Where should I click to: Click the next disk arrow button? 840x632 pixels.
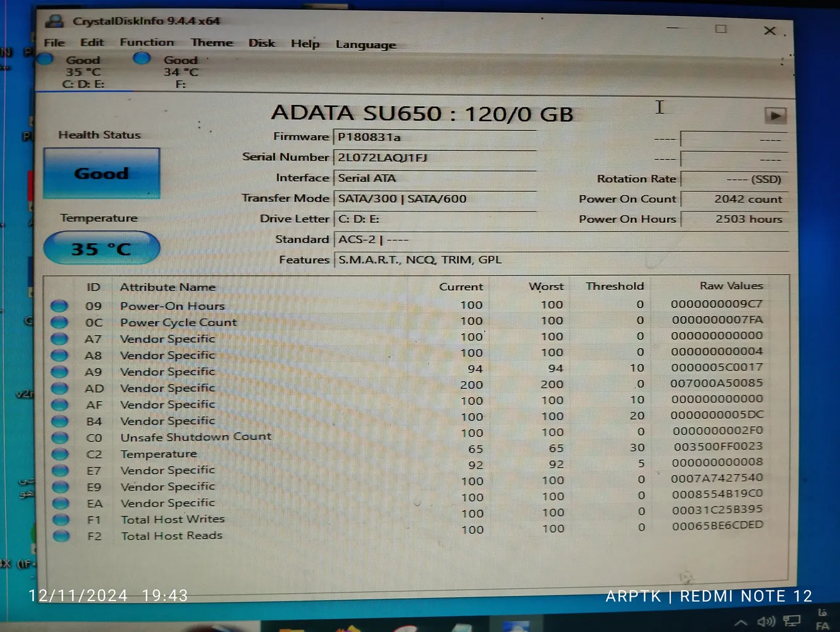(775, 115)
